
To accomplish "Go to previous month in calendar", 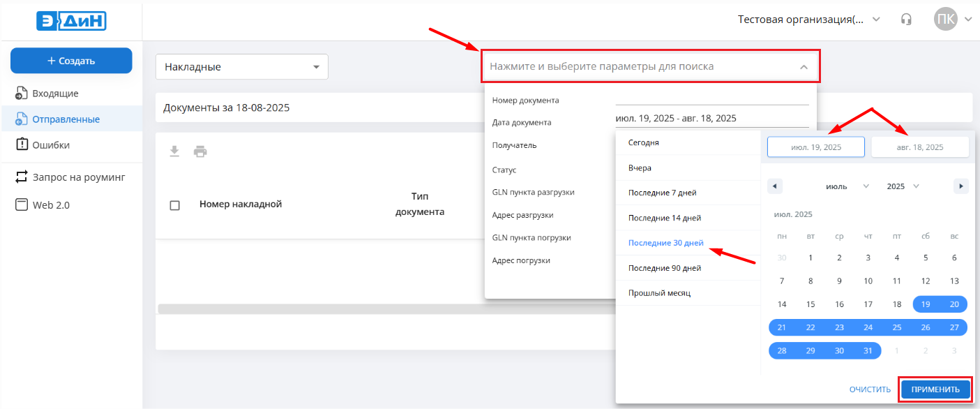I will (x=775, y=186).
